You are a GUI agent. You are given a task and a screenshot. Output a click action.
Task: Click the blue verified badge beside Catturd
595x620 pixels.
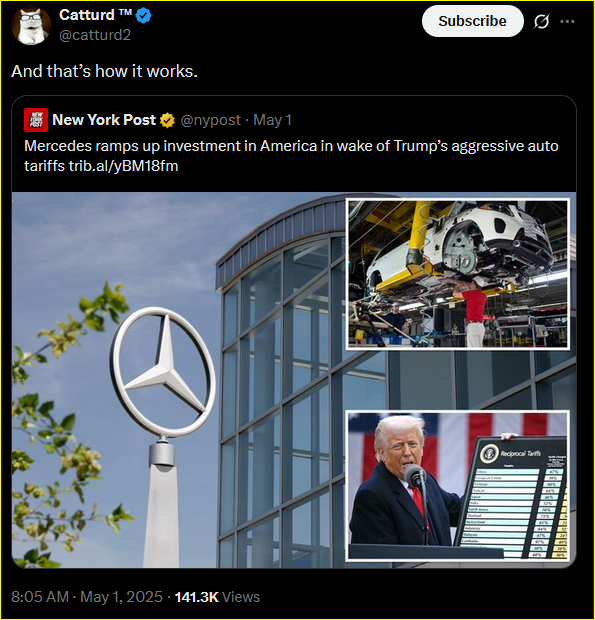pos(143,15)
